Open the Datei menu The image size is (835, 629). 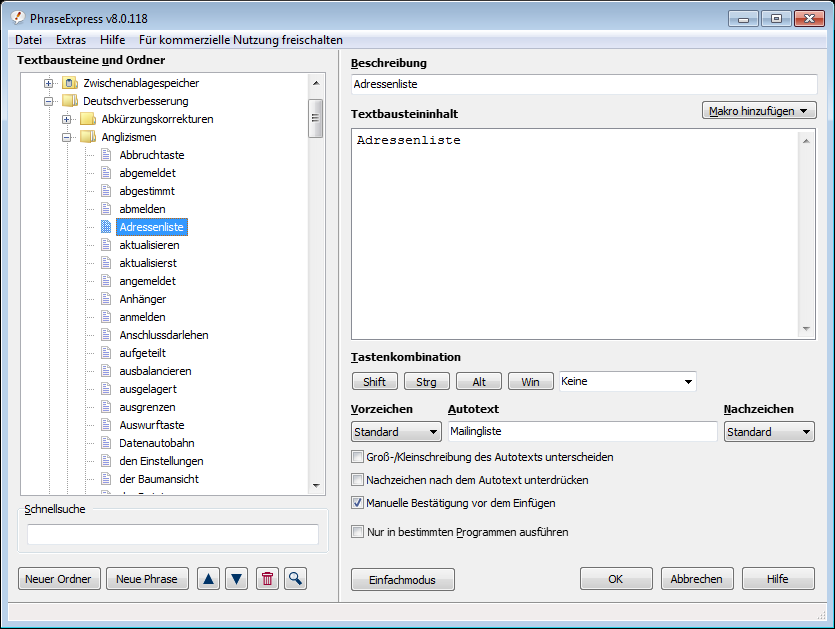(28, 40)
